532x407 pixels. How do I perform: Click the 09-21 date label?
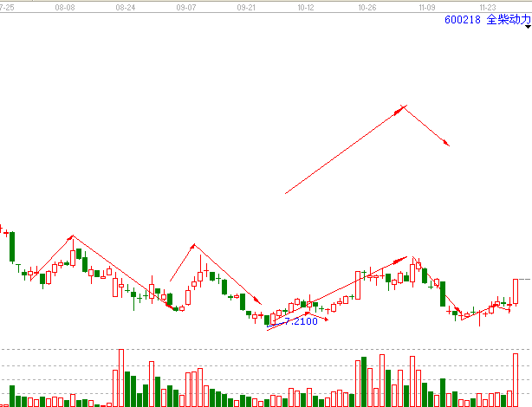[246, 5]
